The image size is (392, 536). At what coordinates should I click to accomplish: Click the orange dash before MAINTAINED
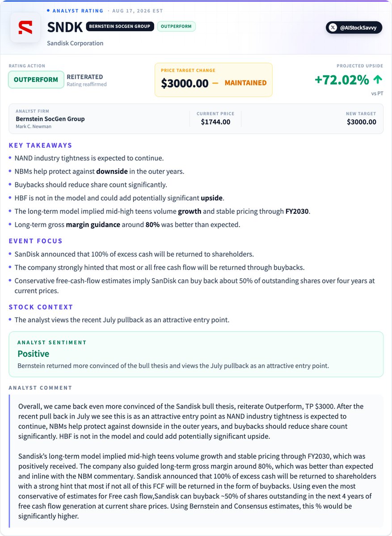click(x=215, y=83)
